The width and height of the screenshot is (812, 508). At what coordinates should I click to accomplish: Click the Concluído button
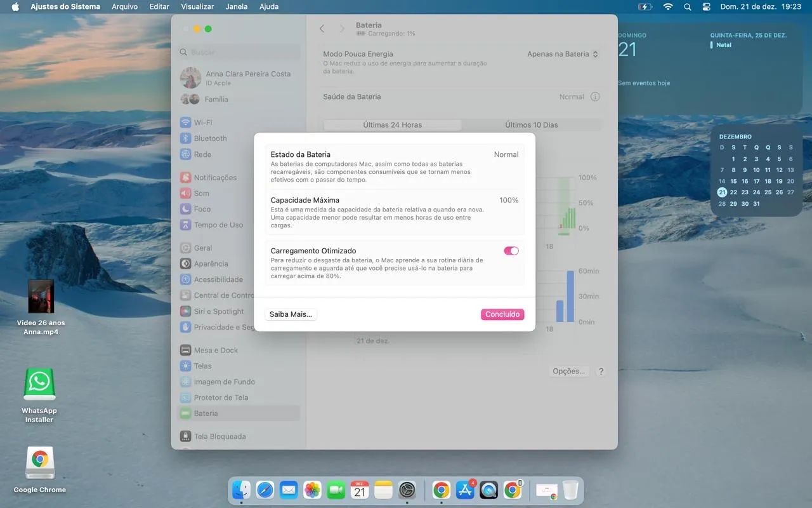click(x=502, y=314)
